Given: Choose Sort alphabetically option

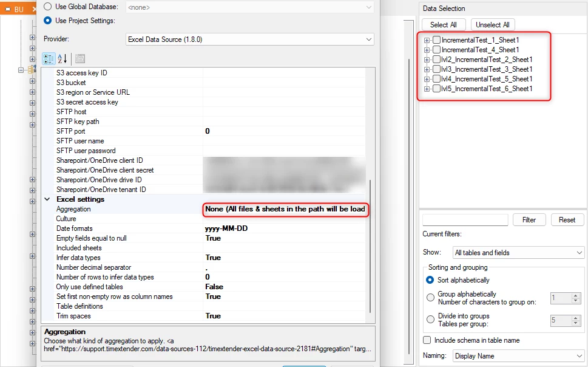Looking at the screenshot, I should coord(430,280).
